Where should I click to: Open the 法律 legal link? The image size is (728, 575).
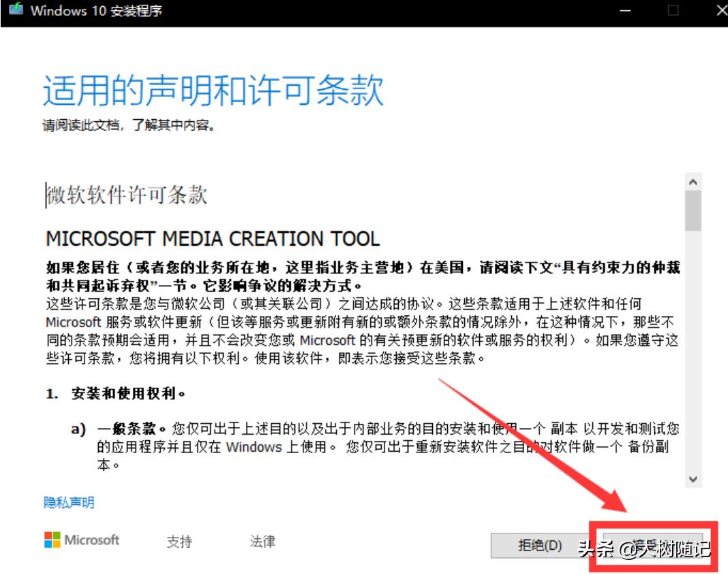(x=262, y=542)
